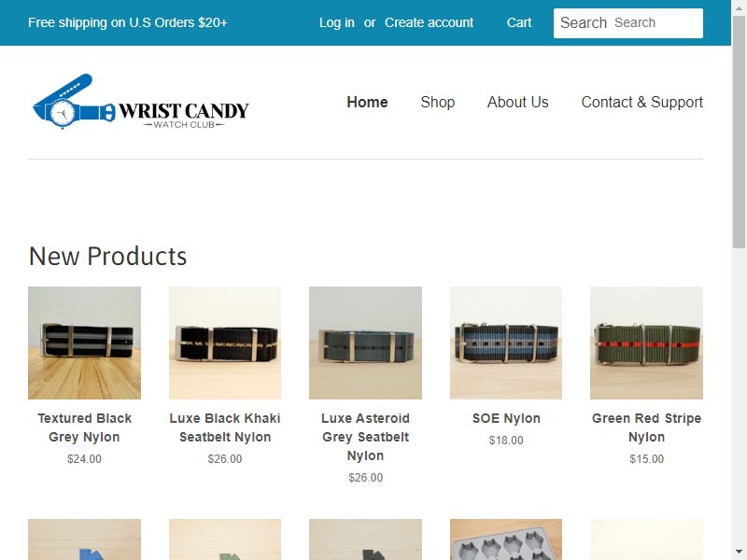747x560 pixels.
Task: Open the Green Red Stripe Nylon strap image
Action: tap(646, 343)
